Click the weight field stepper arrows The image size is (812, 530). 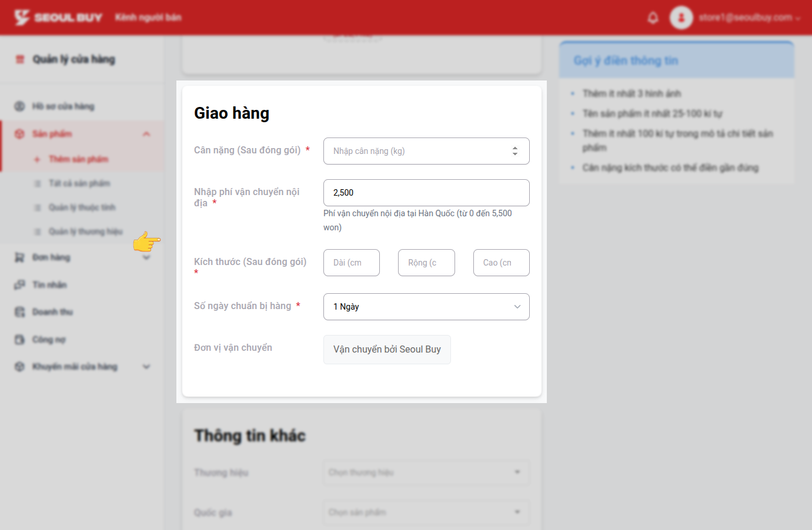click(514, 151)
